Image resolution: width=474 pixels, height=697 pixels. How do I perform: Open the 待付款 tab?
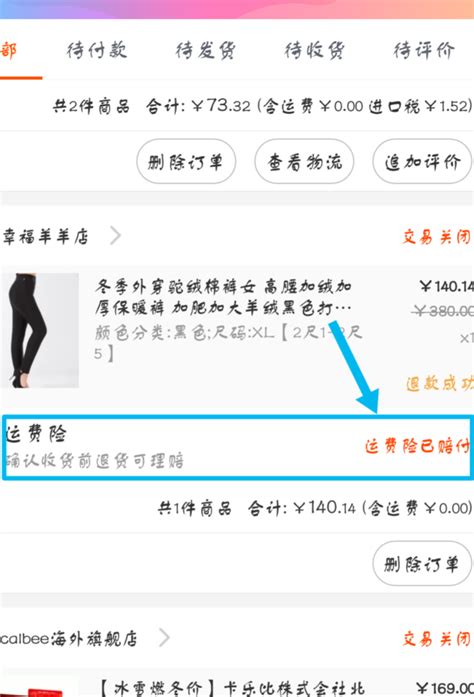tap(96, 50)
